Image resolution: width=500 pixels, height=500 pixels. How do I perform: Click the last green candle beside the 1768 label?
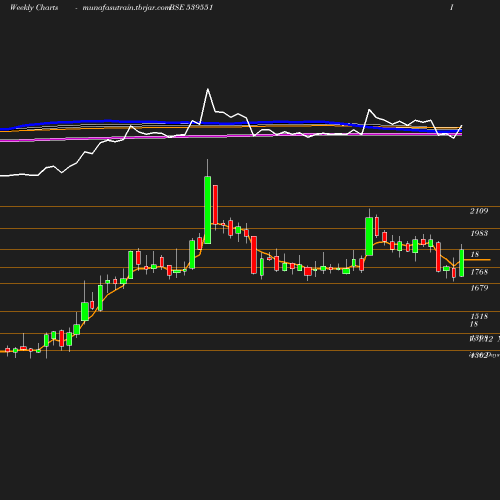coord(462,263)
